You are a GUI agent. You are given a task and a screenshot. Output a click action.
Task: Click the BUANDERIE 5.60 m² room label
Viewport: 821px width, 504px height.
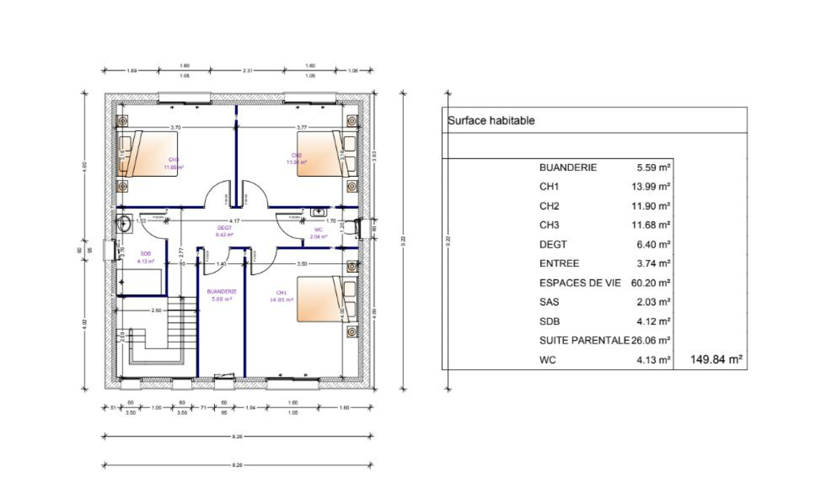click(222, 295)
